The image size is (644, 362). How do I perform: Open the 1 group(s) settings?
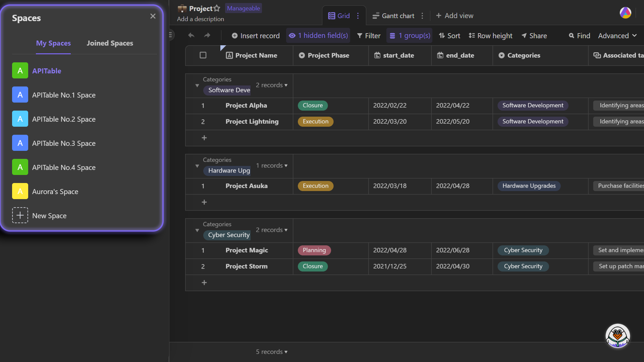pyautogui.click(x=409, y=36)
